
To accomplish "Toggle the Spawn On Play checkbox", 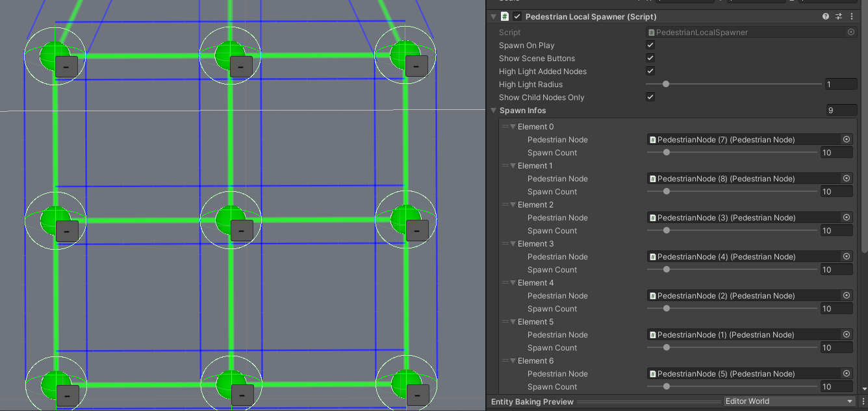I will [650, 45].
